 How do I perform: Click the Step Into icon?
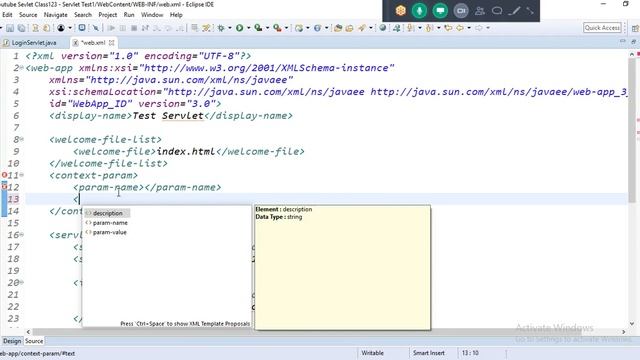pyautogui.click(x=157, y=28)
